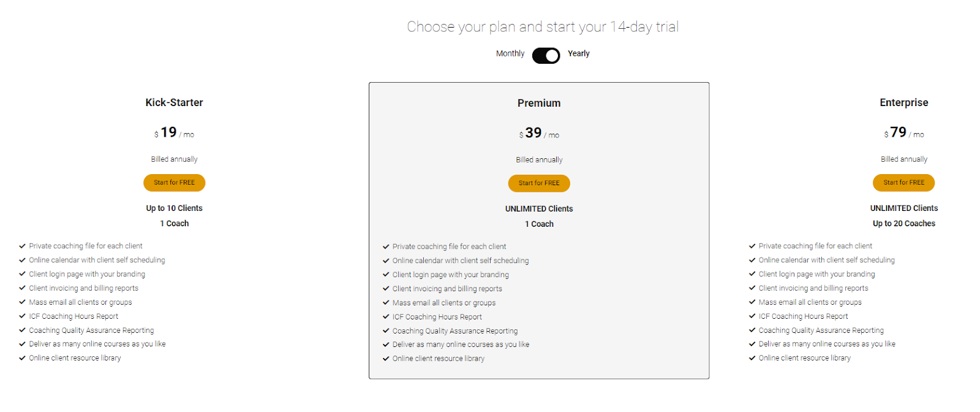Click checkmark next to Premium Mass email feature
The width and height of the screenshot is (980, 412).
click(386, 303)
